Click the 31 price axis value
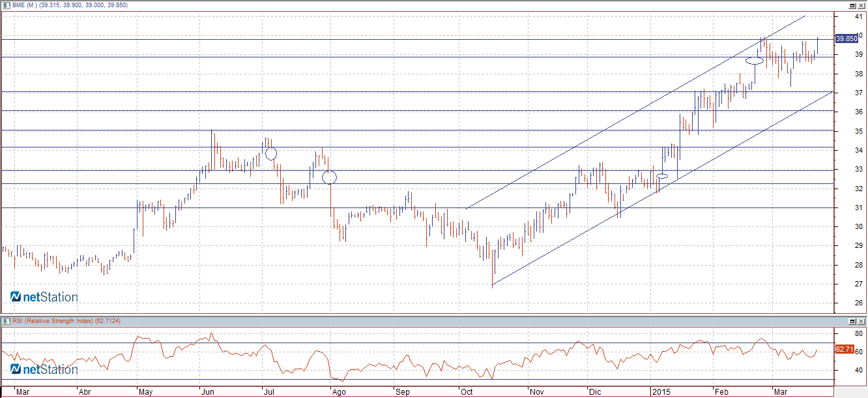 point(860,207)
